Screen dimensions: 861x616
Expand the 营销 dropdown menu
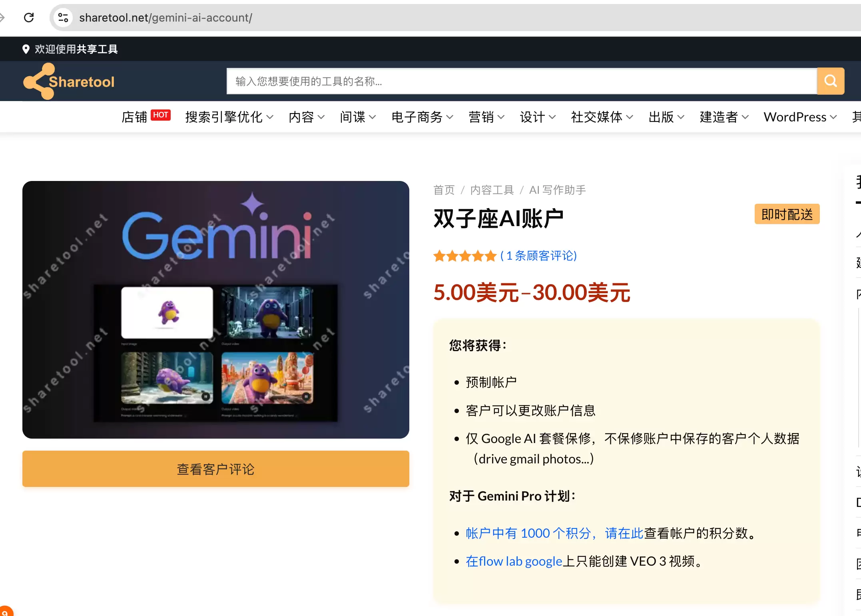pyautogui.click(x=486, y=117)
